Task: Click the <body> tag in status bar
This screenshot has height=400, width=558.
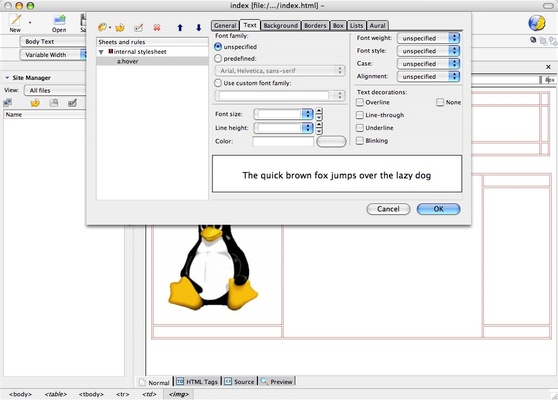Action: pos(20,394)
